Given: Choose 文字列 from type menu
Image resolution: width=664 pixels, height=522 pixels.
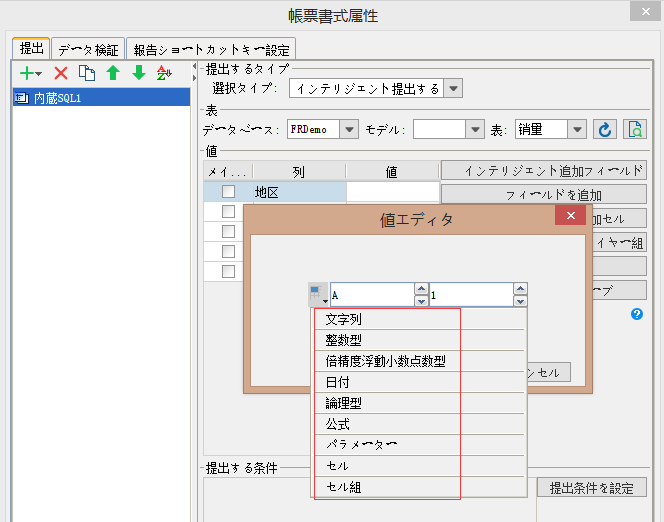Looking at the screenshot, I should tap(419, 319).
